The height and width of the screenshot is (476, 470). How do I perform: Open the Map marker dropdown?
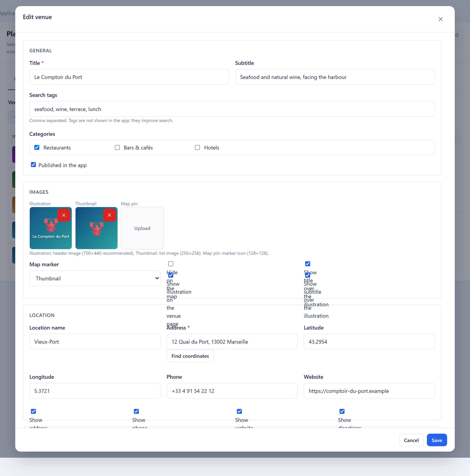click(95, 278)
